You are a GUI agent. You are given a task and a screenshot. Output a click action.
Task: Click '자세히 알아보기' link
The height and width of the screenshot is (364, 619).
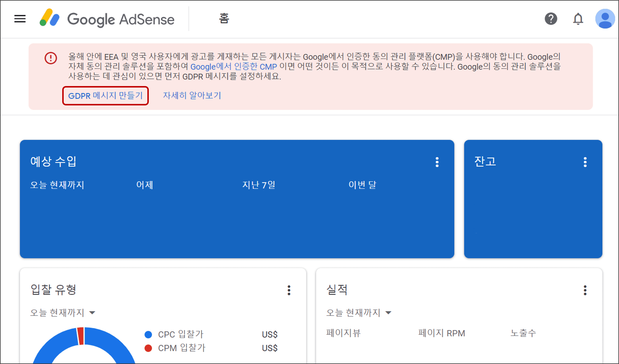[192, 95]
